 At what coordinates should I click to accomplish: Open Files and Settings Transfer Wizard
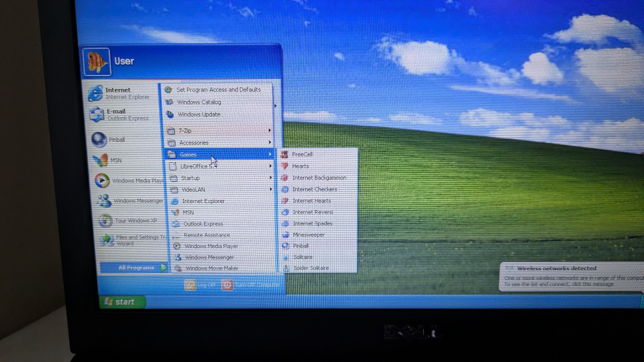click(x=133, y=240)
